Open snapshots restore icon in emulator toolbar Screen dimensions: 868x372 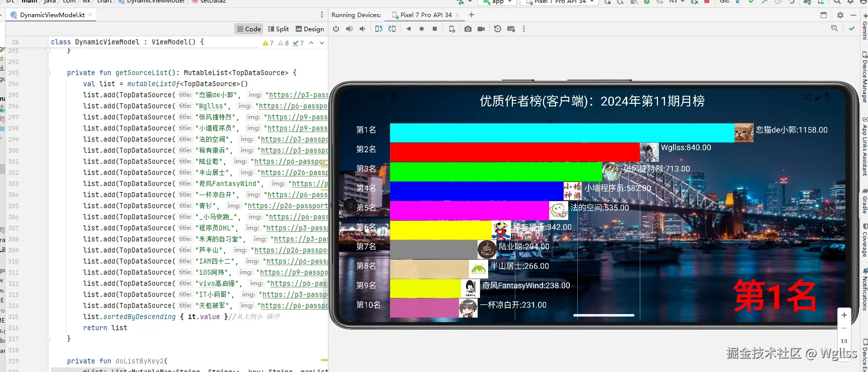(x=498, y=29)
